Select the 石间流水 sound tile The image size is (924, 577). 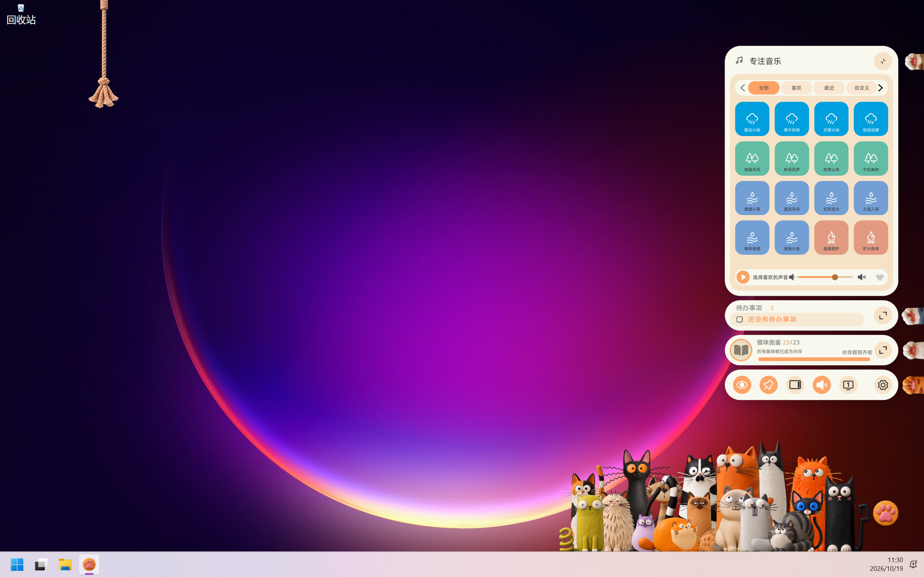point(831,198)
